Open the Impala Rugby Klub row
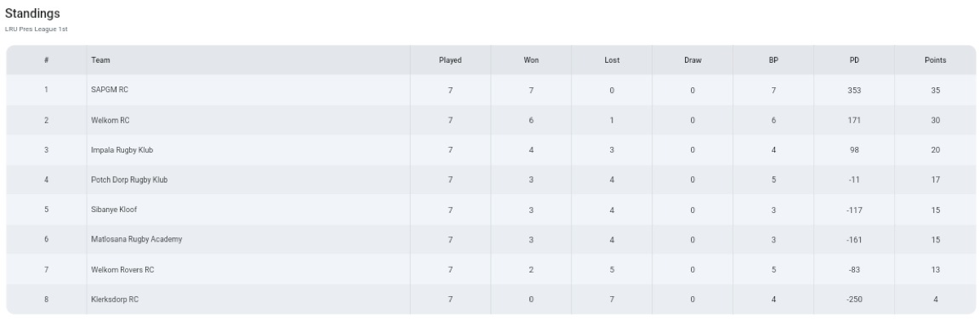The width and height of the screenshot is (980, 319). 489,150
